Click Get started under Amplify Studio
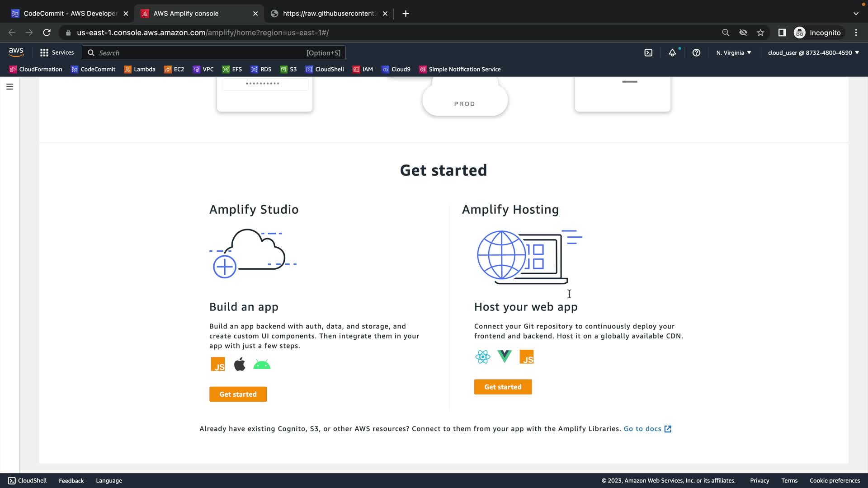Viewport: 868px width, 488px height. tap(238, 394)
